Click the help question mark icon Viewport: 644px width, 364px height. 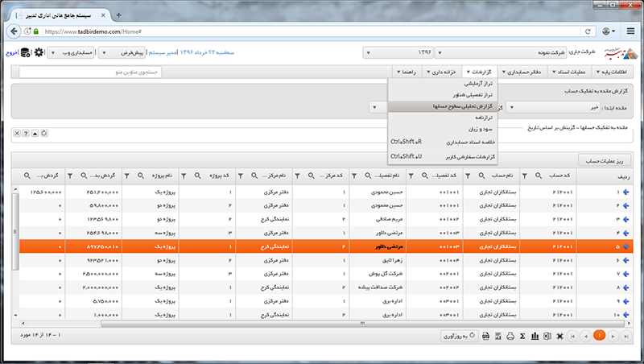click(x=25, y=133)
